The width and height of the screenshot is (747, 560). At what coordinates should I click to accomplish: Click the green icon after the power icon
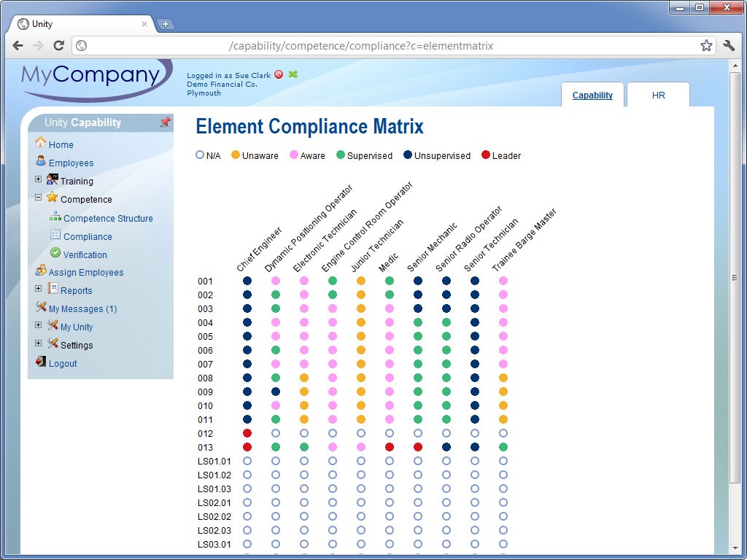coord(293,74)
